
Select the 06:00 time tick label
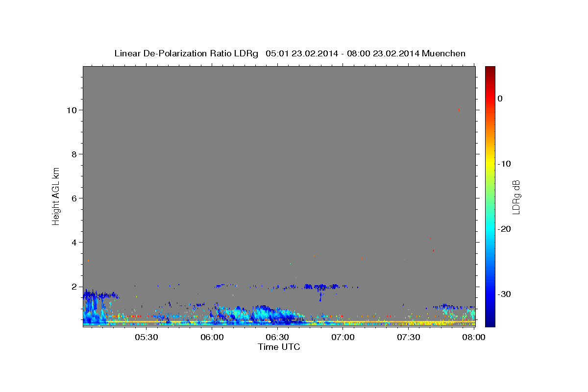pos(212,337)
